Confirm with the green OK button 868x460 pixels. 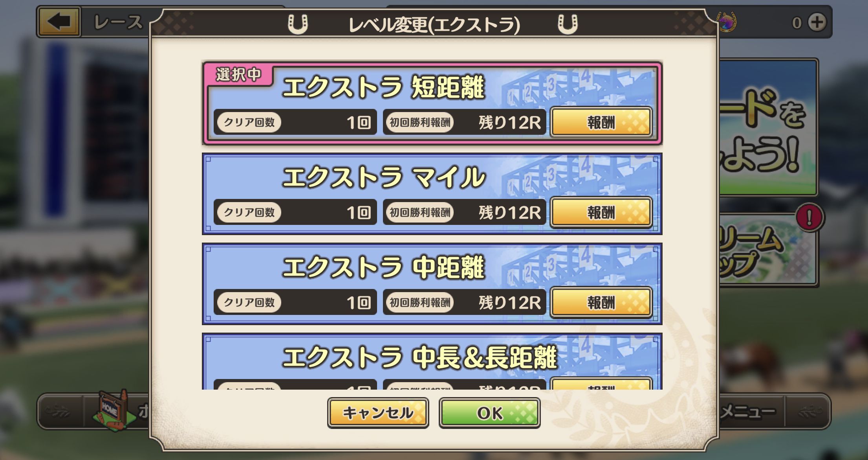(489, 413)
